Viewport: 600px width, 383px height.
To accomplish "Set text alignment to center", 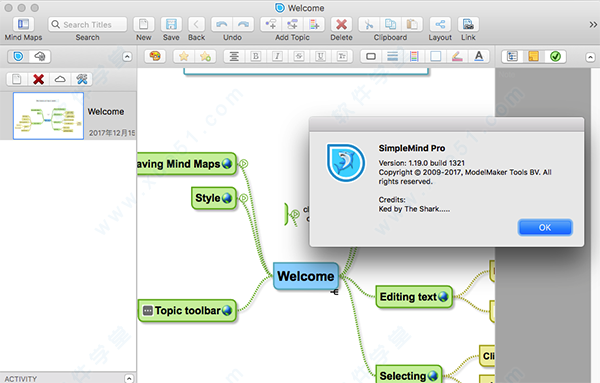I will point(234,57).
